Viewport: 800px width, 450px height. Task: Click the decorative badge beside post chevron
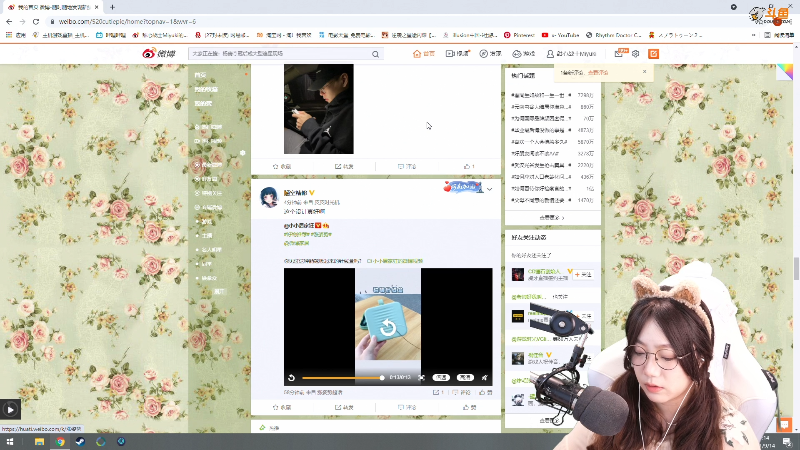pos(463,187)
